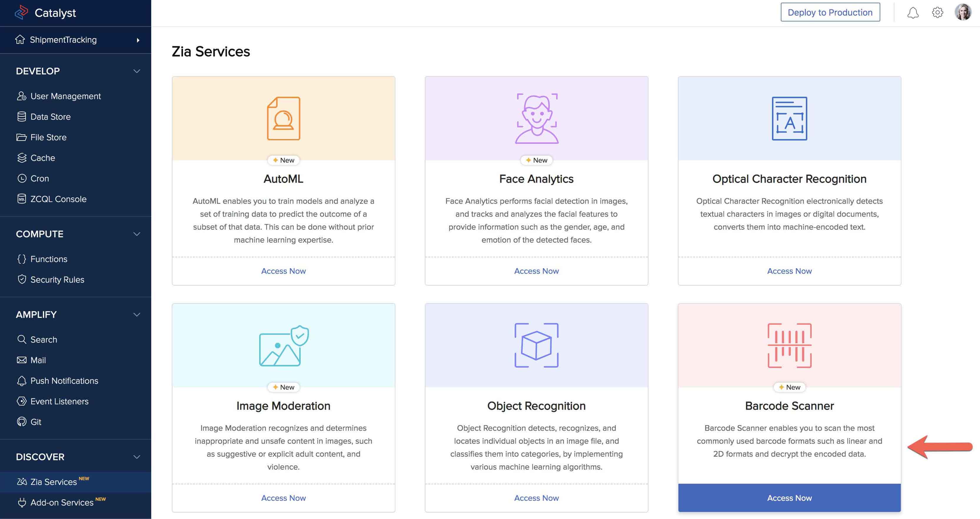Click the Face Analytics illustration icon

click(536, 118)
